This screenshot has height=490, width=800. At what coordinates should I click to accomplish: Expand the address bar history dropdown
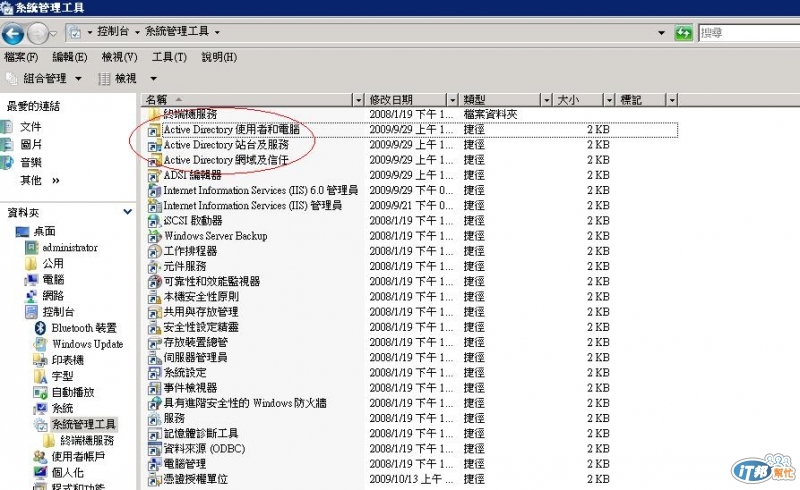[x=662, y=33]
